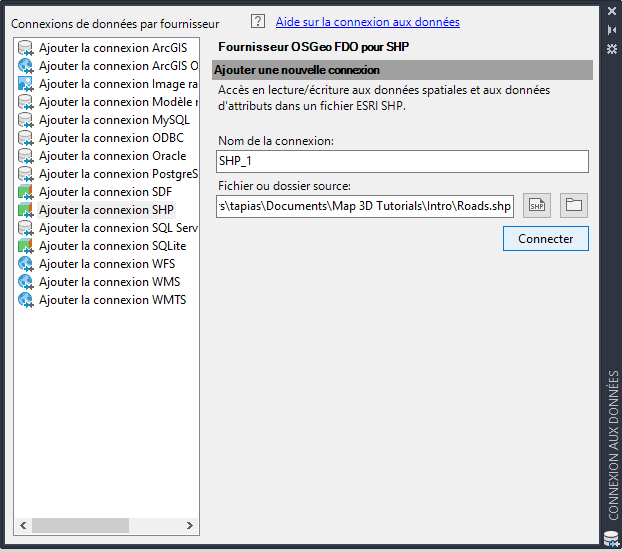
Task: Click the Image raster connection icon
Action: pyautogui.click(x=26, y=84)
